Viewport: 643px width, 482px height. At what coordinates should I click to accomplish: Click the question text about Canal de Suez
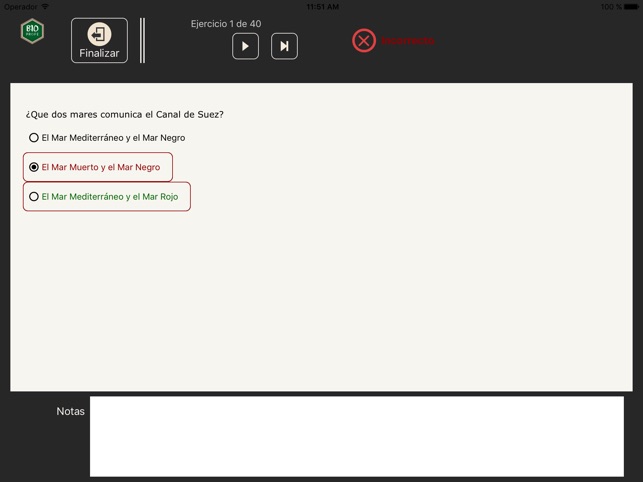(x=125, y=114)
